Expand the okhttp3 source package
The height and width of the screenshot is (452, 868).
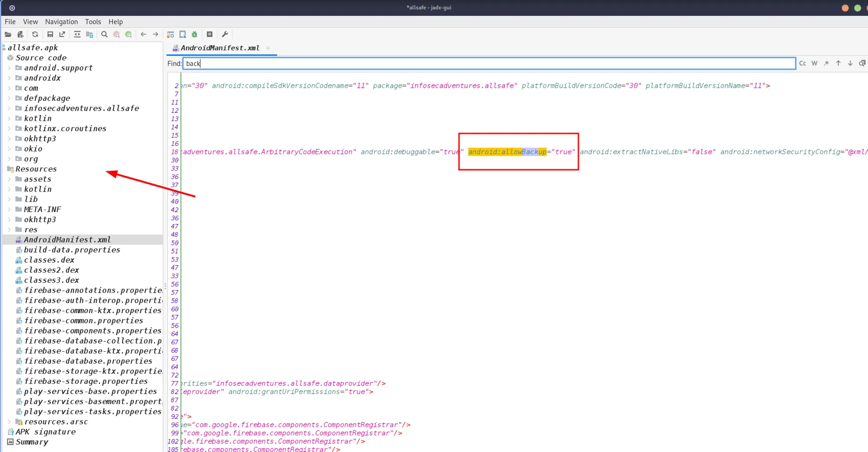tap(9, 139)
